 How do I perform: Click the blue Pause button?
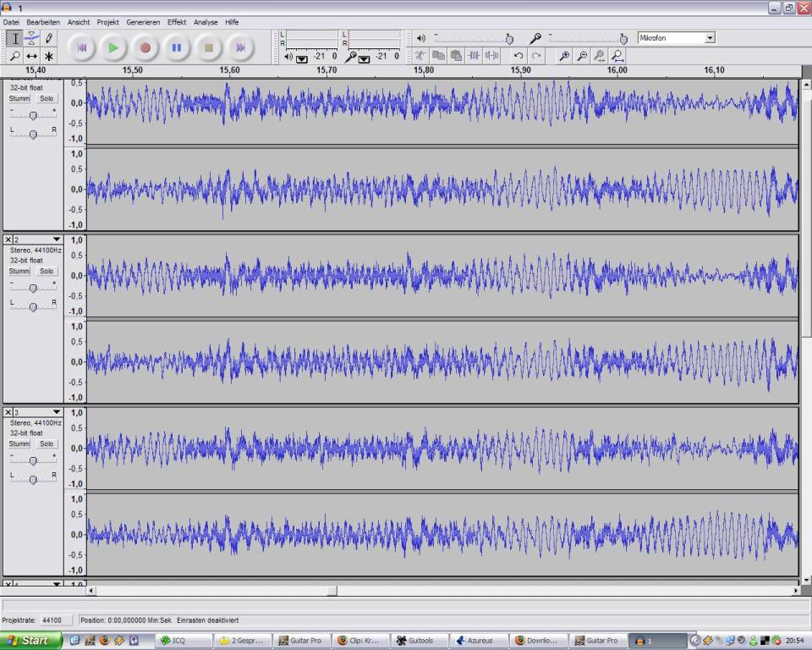coord(177,47)
